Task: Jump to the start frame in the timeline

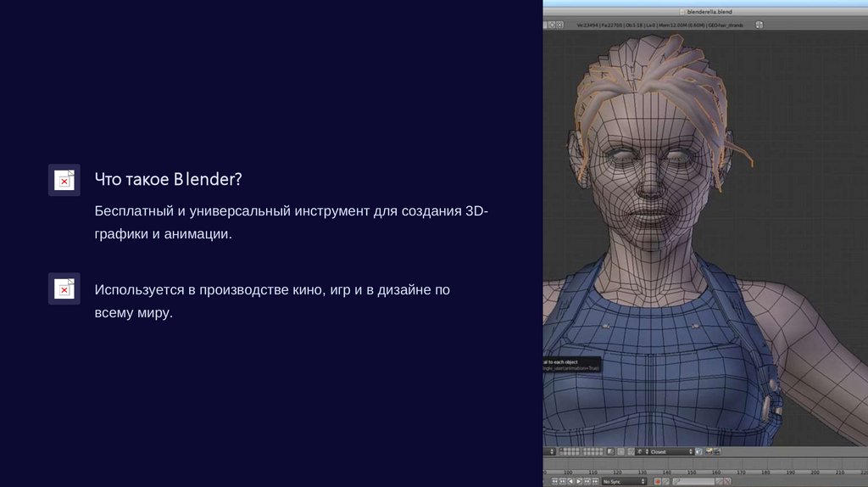Action: 554,481
